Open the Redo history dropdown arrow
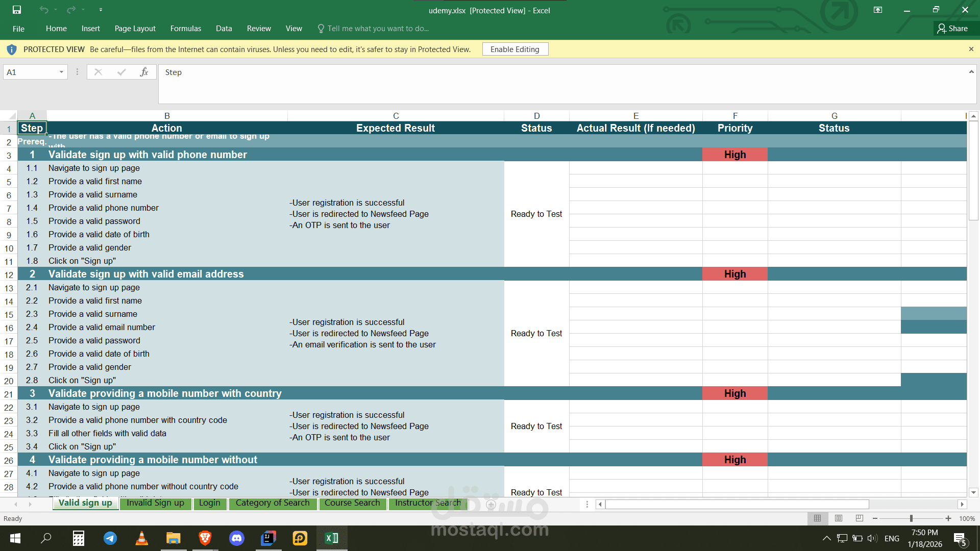Viewport: 980px width, 551px height. click(83, 10)
